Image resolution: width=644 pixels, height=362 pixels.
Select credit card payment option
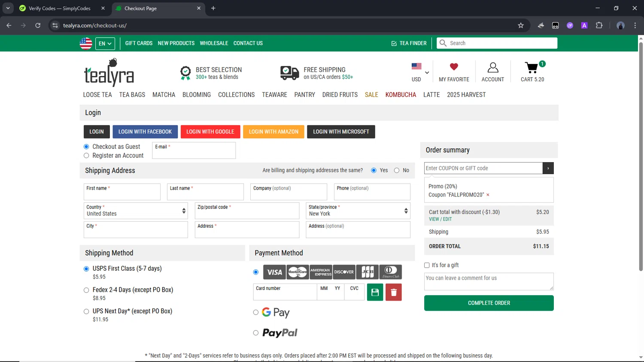[256, 272]
